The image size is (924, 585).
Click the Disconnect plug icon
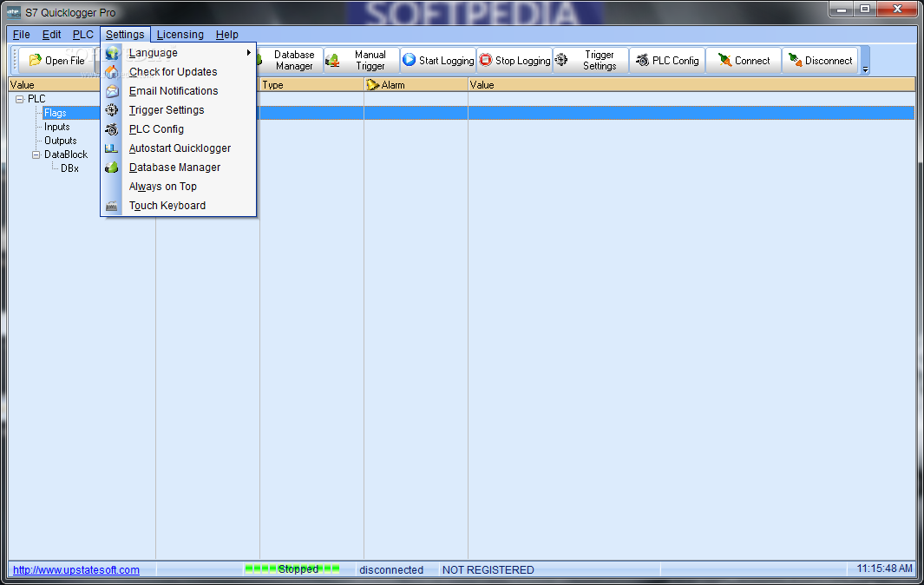click(795, 60)
